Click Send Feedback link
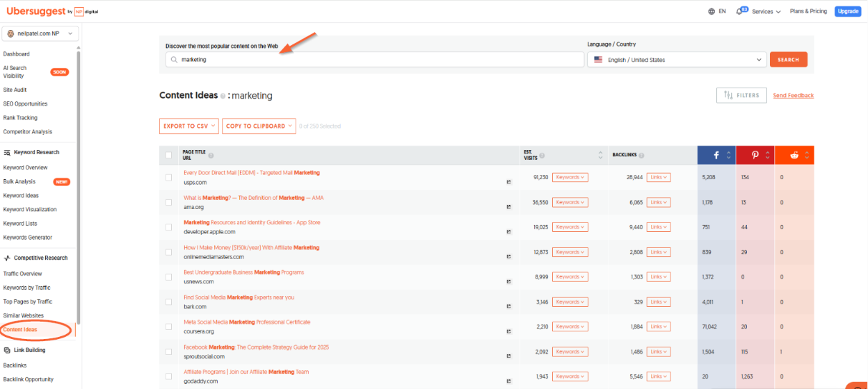The image size is (868, 389). click(x=794, y=95)
